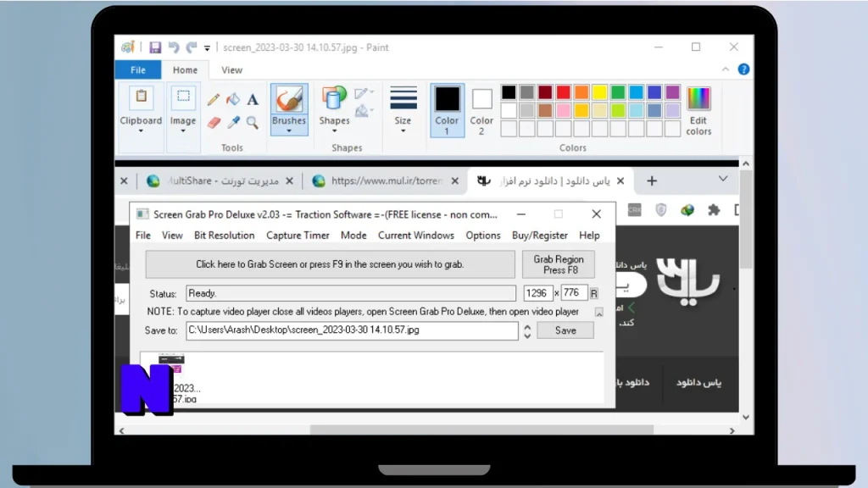This screenshot has width=868, height=488.
Task: Pick the purple palette swatch
Action: point(672,92)
